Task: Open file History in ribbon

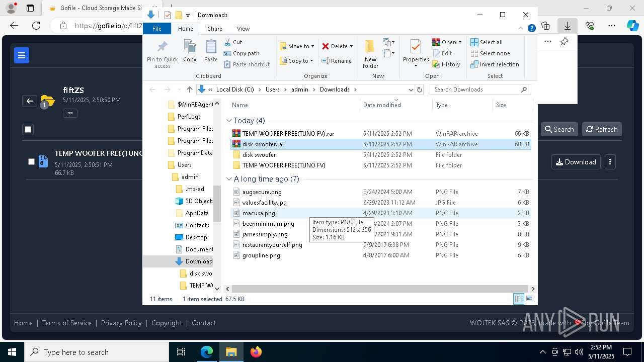Action: (446, 64)
